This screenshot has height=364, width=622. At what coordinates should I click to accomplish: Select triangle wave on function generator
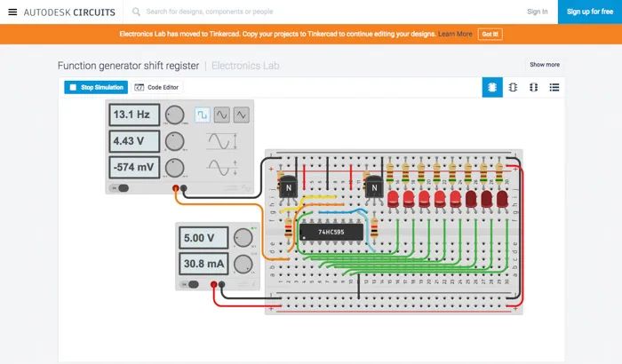pyautogui.click(x=242, y=115)
